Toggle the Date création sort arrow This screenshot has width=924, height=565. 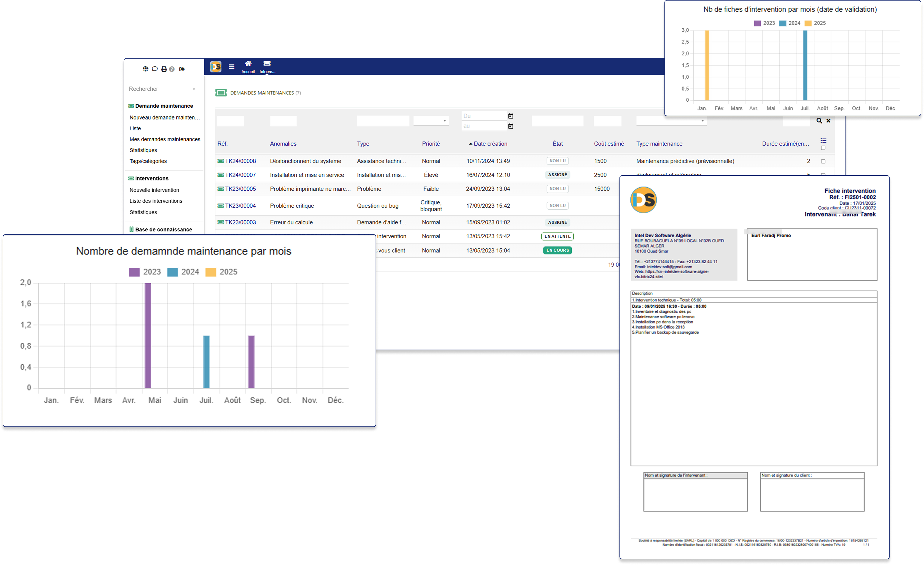click(x=470, y=143)
